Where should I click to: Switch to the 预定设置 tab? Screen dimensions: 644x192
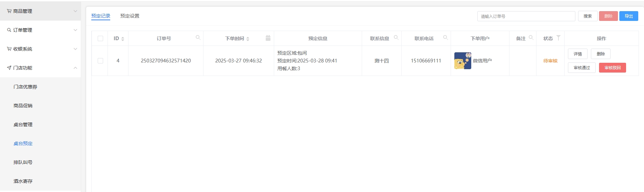(x=130, y=16)
